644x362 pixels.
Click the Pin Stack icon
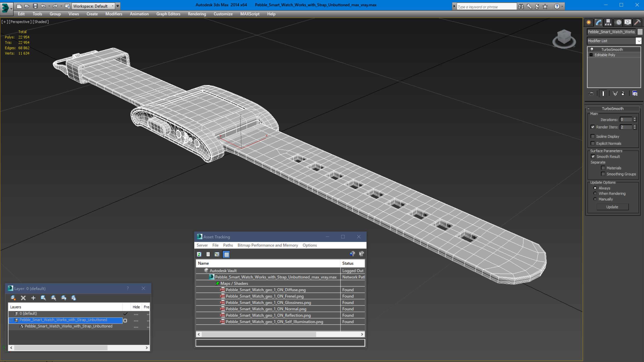[591, 93]
